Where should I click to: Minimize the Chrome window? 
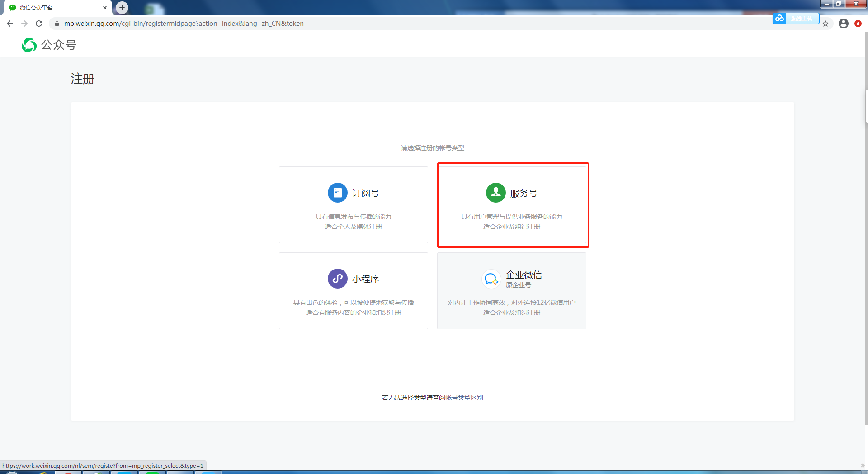click(827, 4)
